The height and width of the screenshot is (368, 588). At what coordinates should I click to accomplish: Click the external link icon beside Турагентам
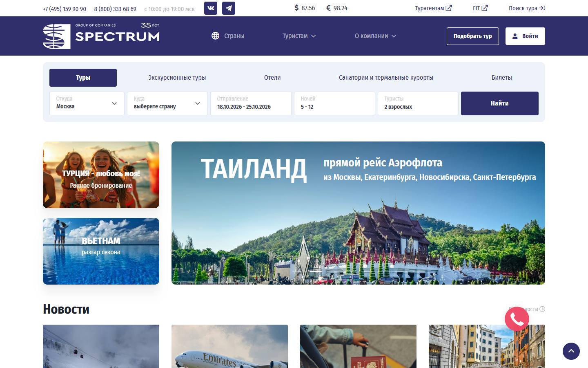coord(449,8)
